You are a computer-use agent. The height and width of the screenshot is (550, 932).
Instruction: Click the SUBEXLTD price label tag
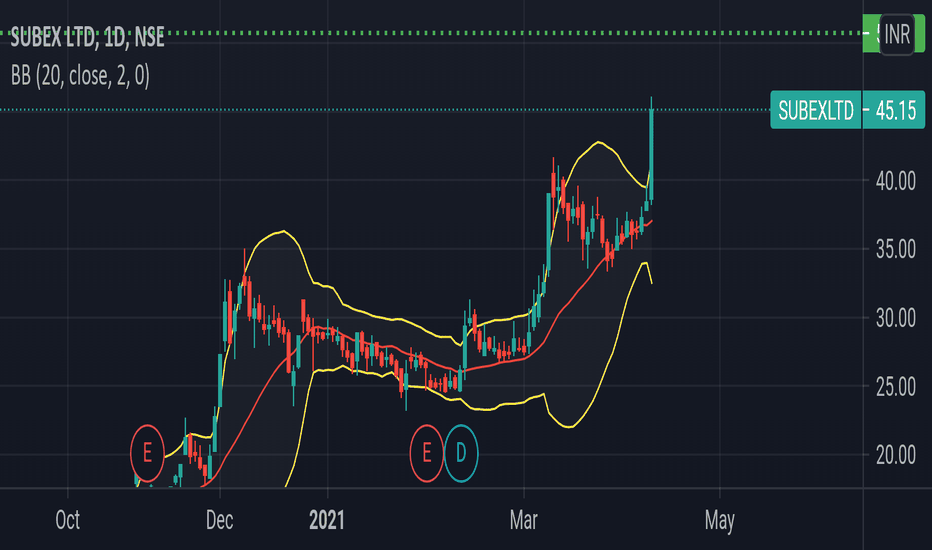pyautogui.click(x=816, y=110)
